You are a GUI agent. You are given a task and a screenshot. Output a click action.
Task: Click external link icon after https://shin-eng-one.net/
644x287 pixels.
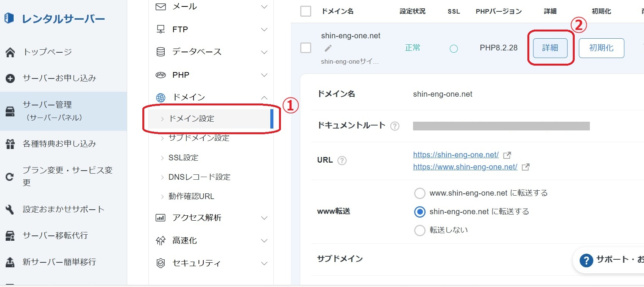[x=507, y=155]
